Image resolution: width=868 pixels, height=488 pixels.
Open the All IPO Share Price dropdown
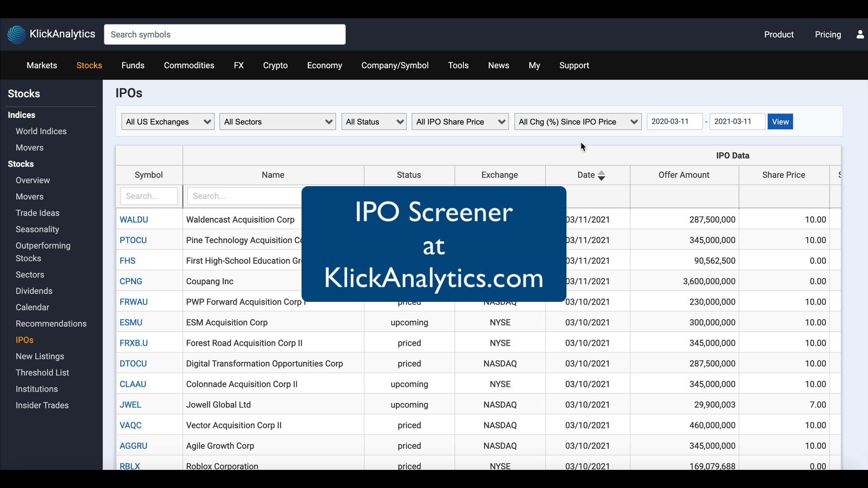click(x=460, y=122)
